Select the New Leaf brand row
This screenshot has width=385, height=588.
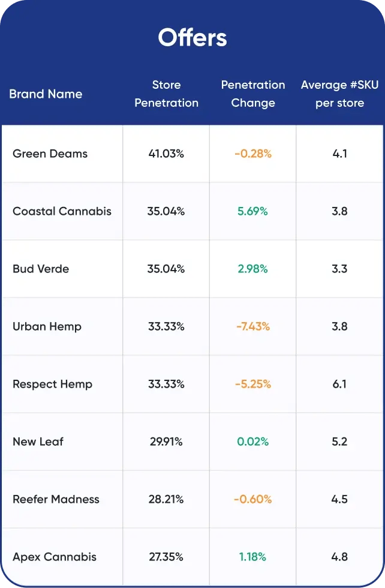click(x=38, y=442)
